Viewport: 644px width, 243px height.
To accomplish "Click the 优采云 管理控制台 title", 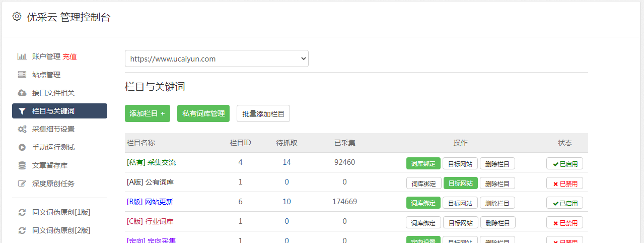I will click(x=68, y=17).
